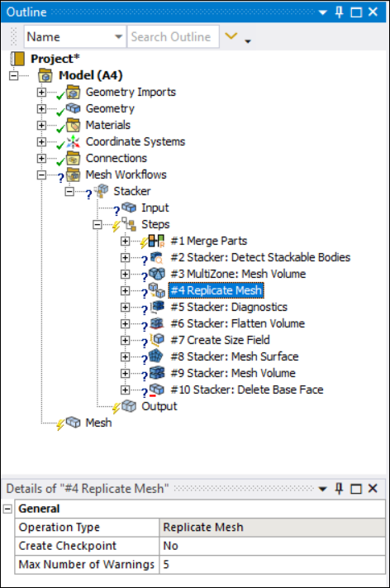
Task: Open the Outline panel options arrow
Action: click(322, 12)
